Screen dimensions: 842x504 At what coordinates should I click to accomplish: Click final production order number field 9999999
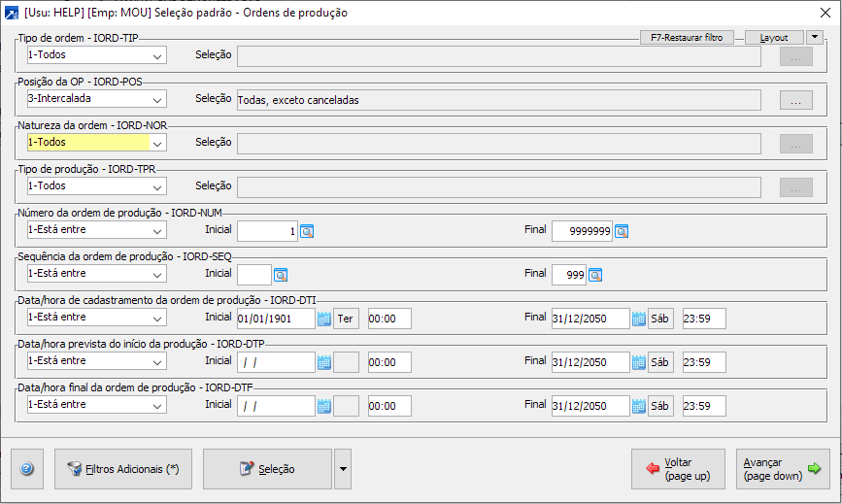[x=582, y=231]
